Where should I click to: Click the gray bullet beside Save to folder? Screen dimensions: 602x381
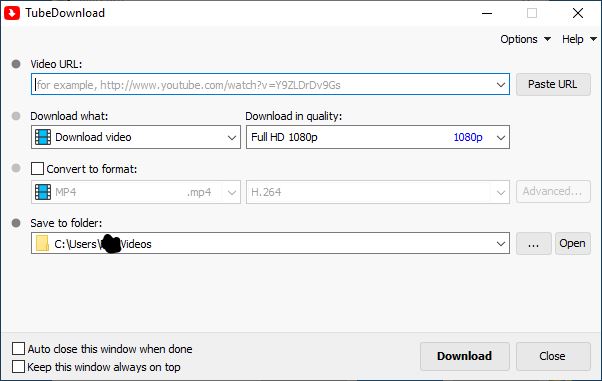[x=16, y=223]
